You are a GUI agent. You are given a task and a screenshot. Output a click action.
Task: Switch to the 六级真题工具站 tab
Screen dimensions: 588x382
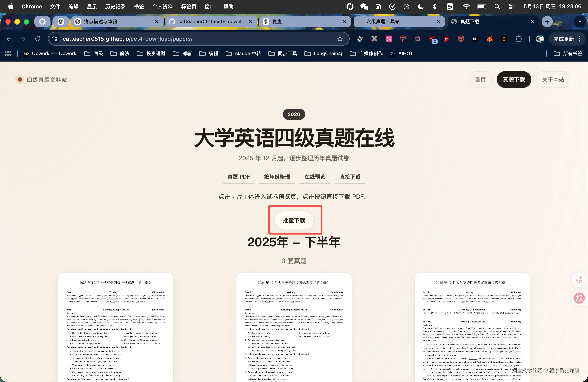pos(399,22)
